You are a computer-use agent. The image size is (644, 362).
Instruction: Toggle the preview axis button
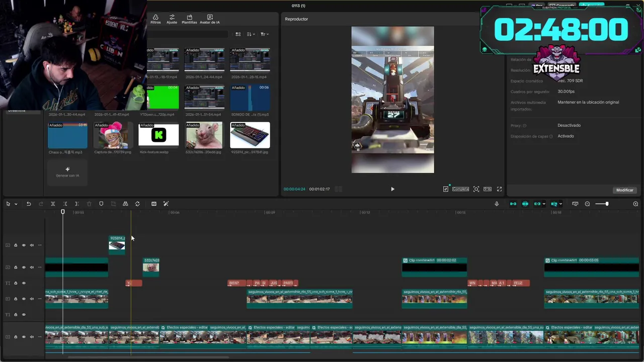click(x=554, y=204)
